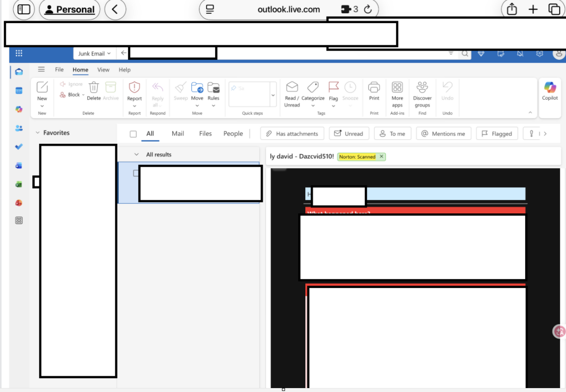Switch to the Files results tab

[205, 133]
